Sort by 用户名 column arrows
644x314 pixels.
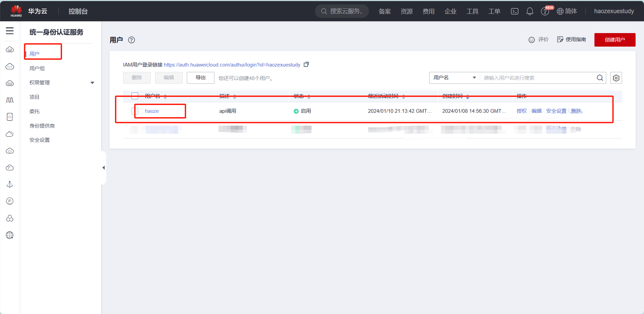[x=165, y=97]
